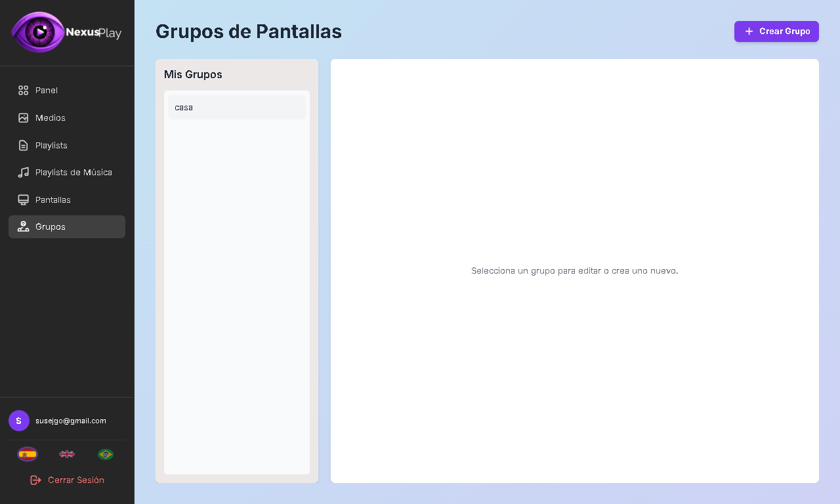Viewport: 840px width, 504px height.
Task: Go to the Medios section
Action: 67,118
